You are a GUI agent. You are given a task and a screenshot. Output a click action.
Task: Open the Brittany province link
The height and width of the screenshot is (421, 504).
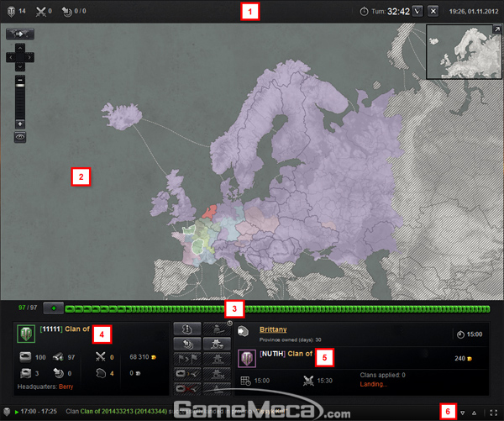point(273,329)
